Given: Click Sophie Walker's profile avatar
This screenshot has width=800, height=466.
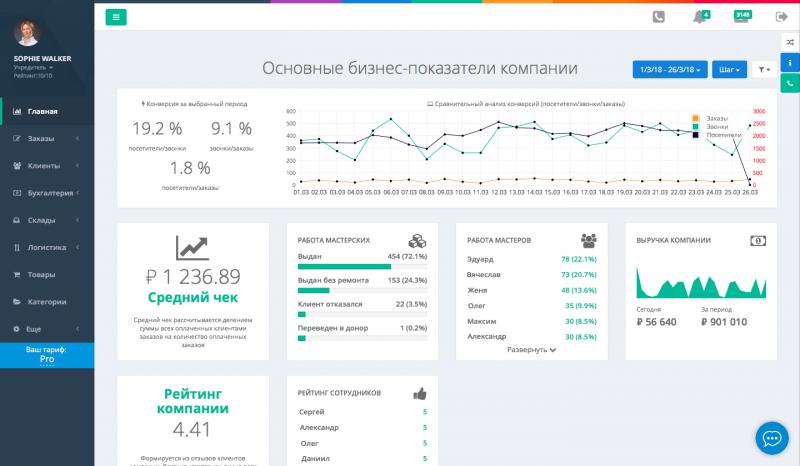Looking at the screenshot, I should 28,33.
